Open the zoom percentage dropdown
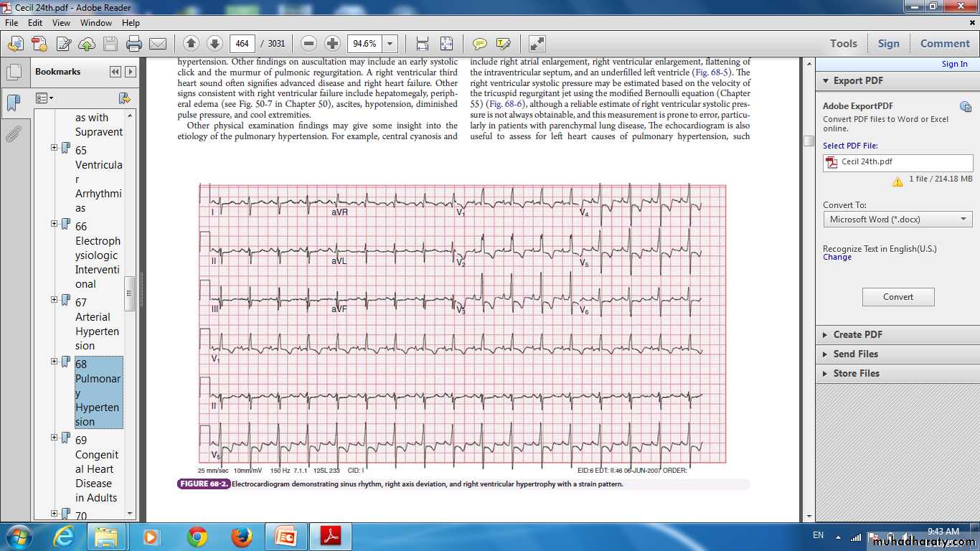Viewport: 980px width, 551px height. pyautogui.click(x=390, y=44)
